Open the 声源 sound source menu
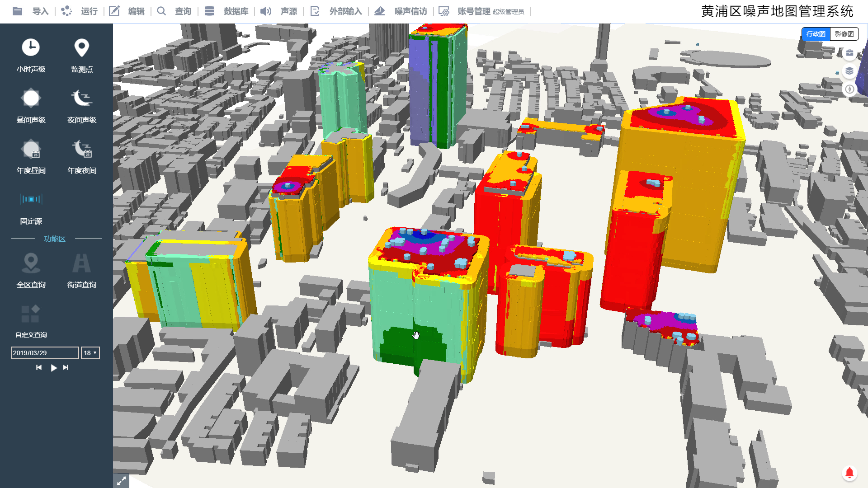This screenshot has height=488, width=868. coord(289,11)
